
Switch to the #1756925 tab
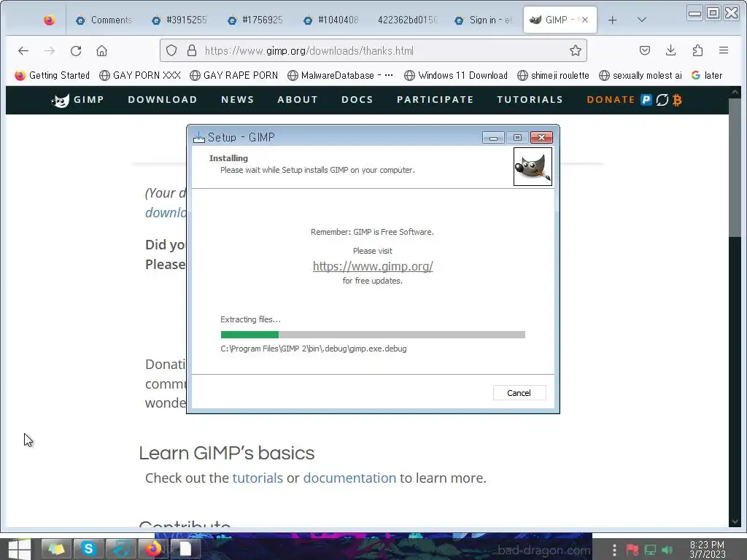click(255, 20)
